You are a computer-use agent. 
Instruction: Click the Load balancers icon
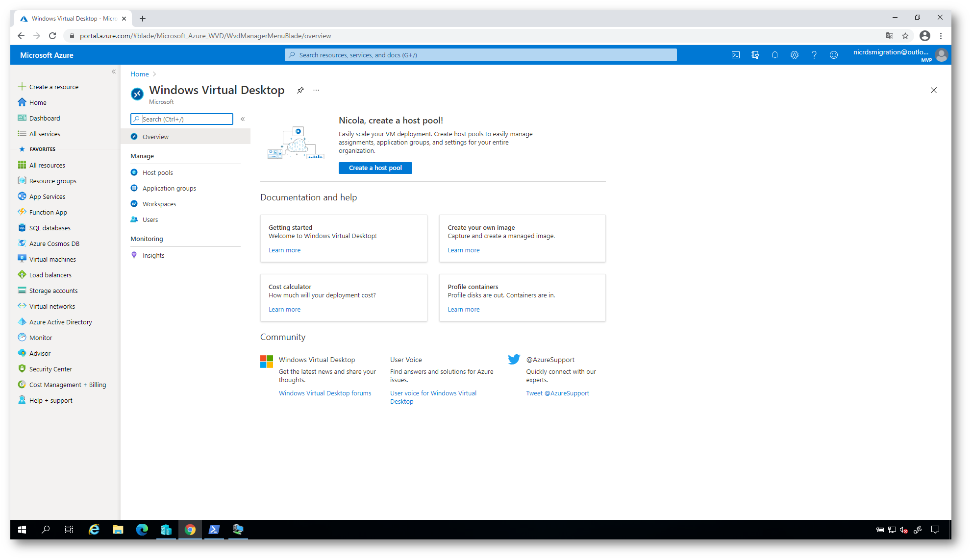(22, 274)
